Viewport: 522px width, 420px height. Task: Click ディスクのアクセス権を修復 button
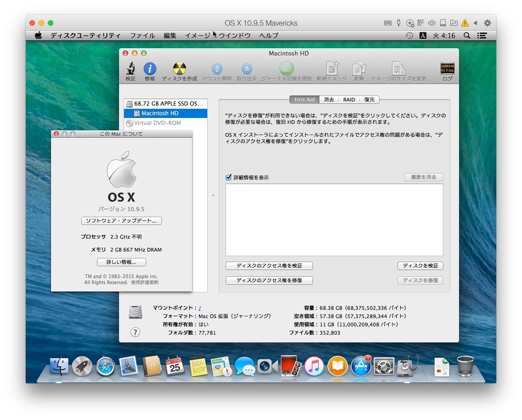pos(269,280)
